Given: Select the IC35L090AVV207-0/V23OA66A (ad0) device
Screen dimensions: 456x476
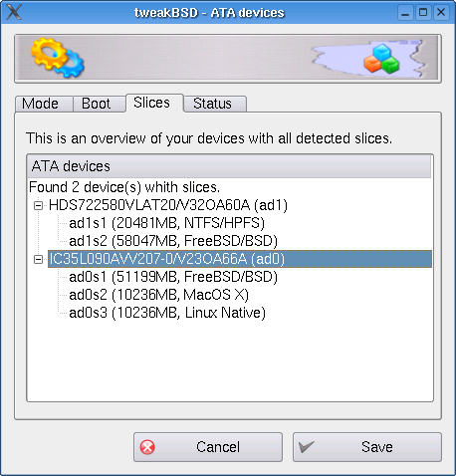Looking at the screenshot, I should (240, 259).
